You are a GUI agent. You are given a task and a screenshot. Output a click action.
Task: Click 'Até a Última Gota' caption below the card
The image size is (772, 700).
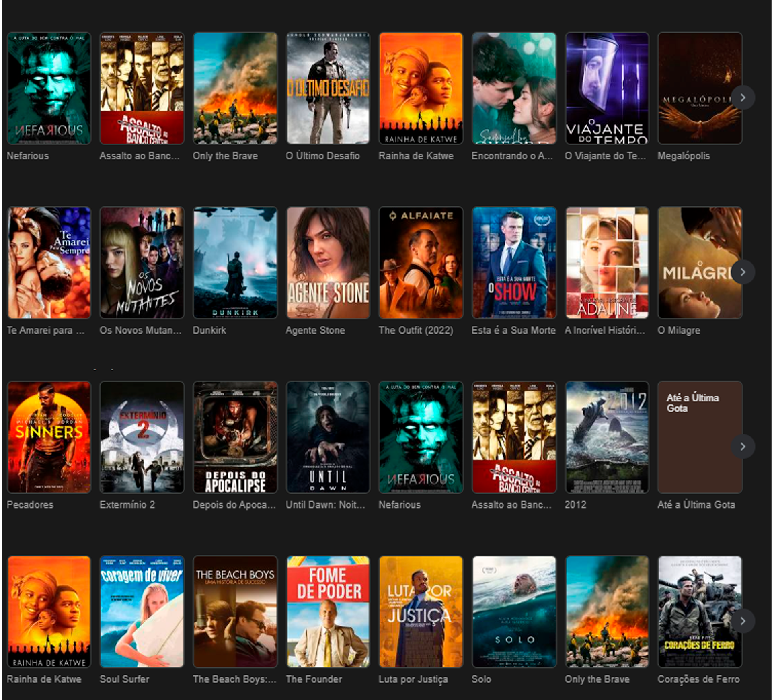pyautogui.click(x=696, y=505)
